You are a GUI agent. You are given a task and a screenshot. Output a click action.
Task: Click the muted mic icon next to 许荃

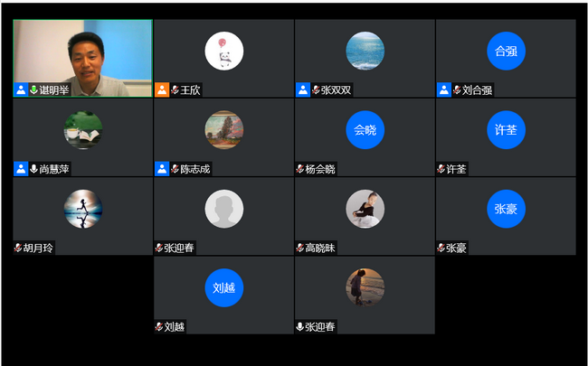coord(441,169)
